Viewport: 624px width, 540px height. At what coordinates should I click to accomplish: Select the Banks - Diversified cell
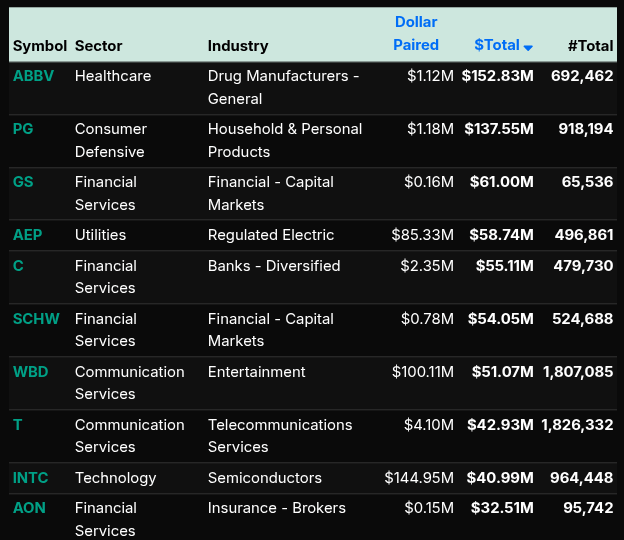274,266
